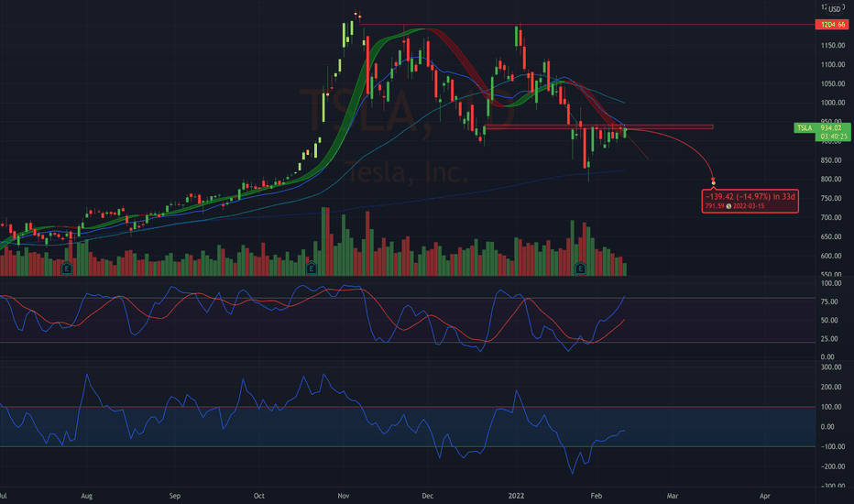Click the 25.00 stochastic scale label
This screenshot has height=504, width=854.
[829, 339]
